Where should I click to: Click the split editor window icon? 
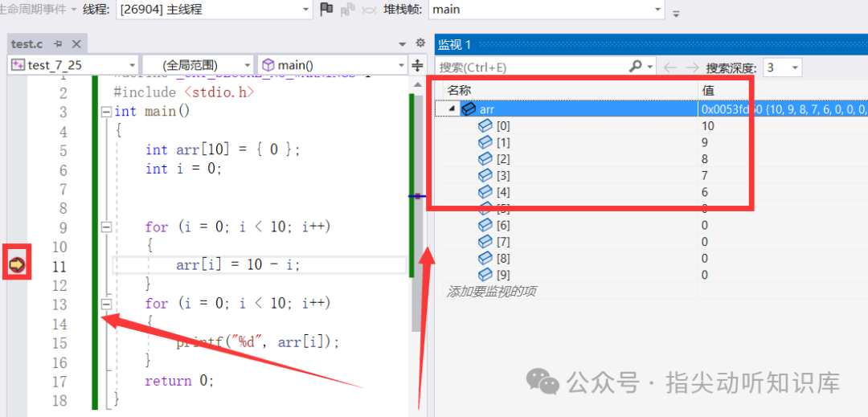point(418,66)
